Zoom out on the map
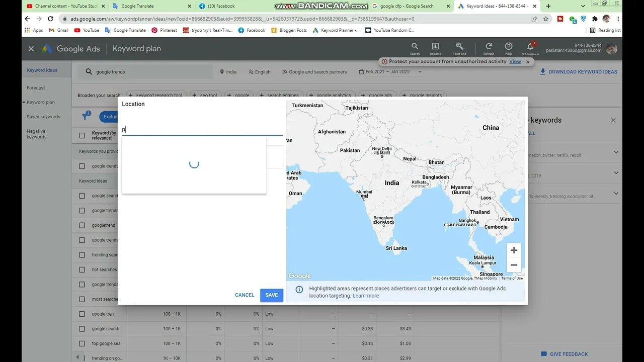Viewport: 644px width, 362px height. (x=514, y=265)
